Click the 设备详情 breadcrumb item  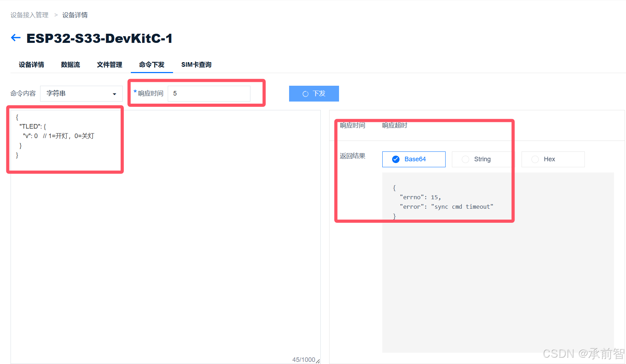click(75, 15)
